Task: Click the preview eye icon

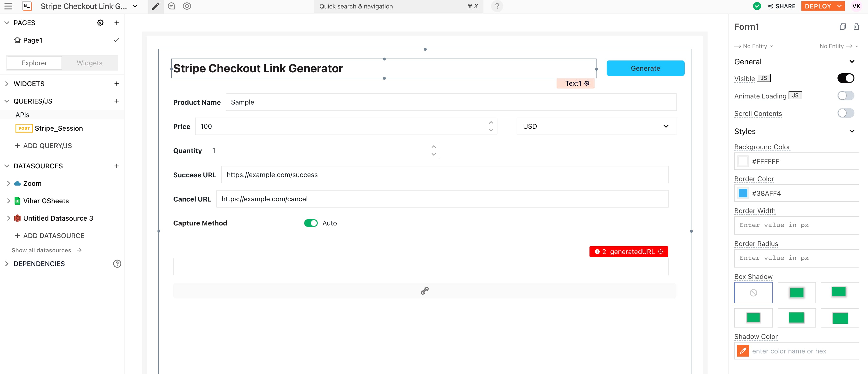Action: tap(187, 6)
